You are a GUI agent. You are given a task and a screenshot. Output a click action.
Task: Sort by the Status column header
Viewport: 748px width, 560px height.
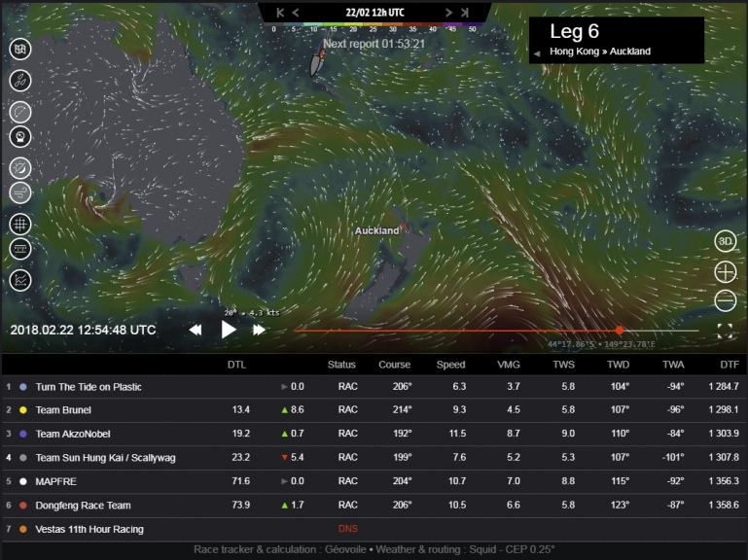tap(341, 365)
